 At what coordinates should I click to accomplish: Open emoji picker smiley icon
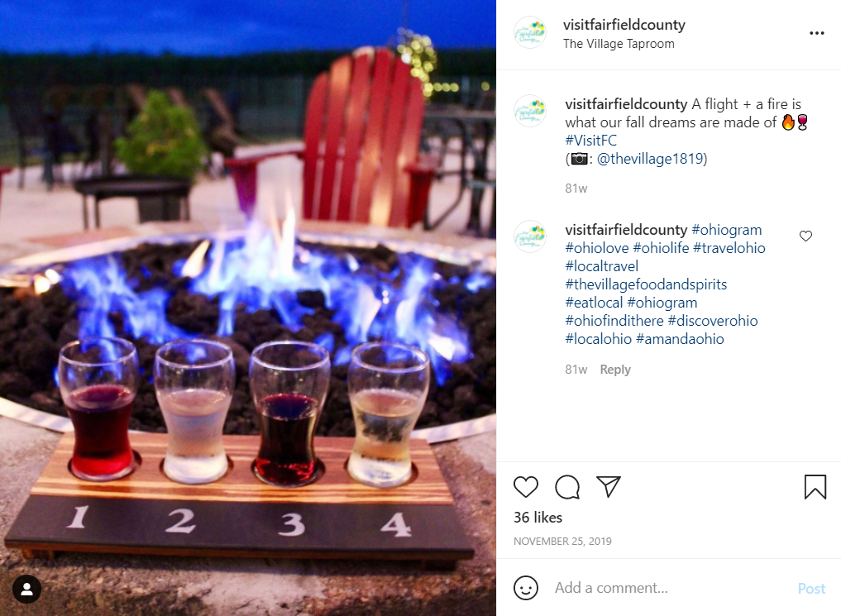pos(526,588)
